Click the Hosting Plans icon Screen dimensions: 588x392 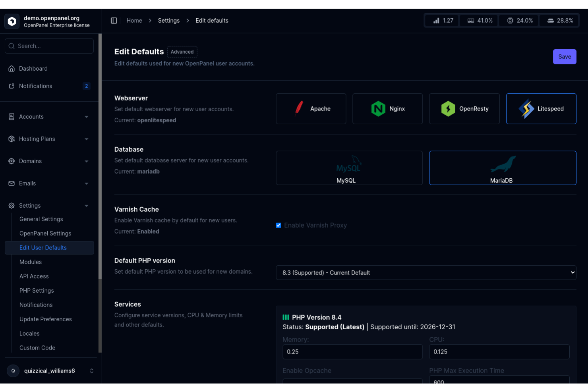tap(12, 139)
